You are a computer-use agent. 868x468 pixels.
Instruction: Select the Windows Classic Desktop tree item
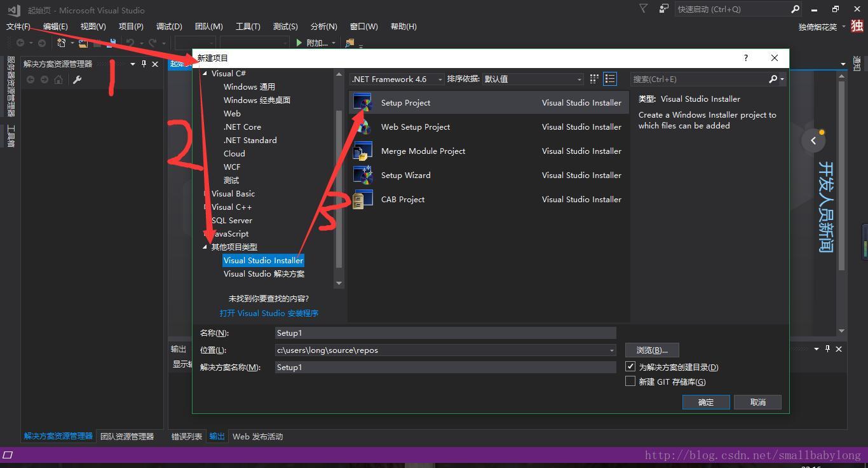pyautogui.click(x=257, y=100)
